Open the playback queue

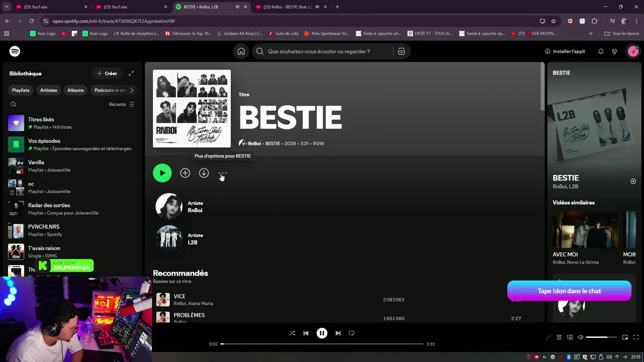[559, 337]
